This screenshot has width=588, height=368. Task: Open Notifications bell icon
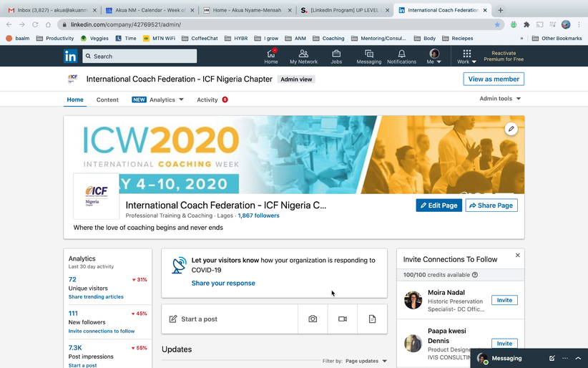401,57
